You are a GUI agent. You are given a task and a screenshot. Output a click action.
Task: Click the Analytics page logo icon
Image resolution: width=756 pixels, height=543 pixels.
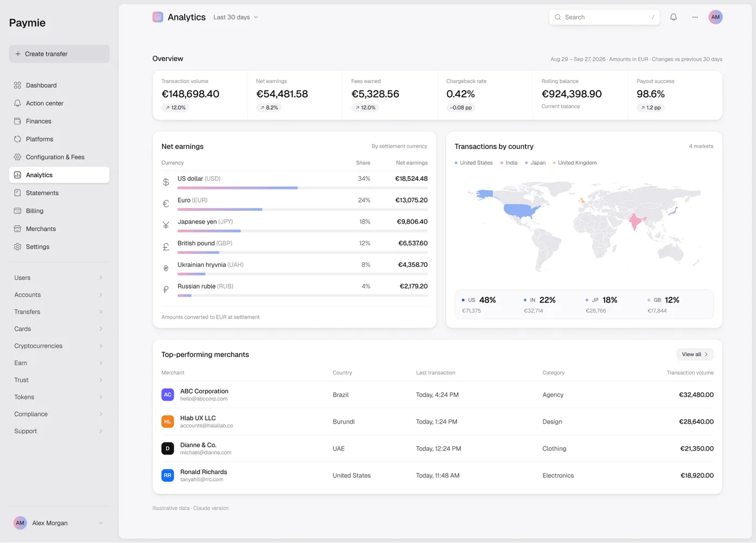click(158, 17)
